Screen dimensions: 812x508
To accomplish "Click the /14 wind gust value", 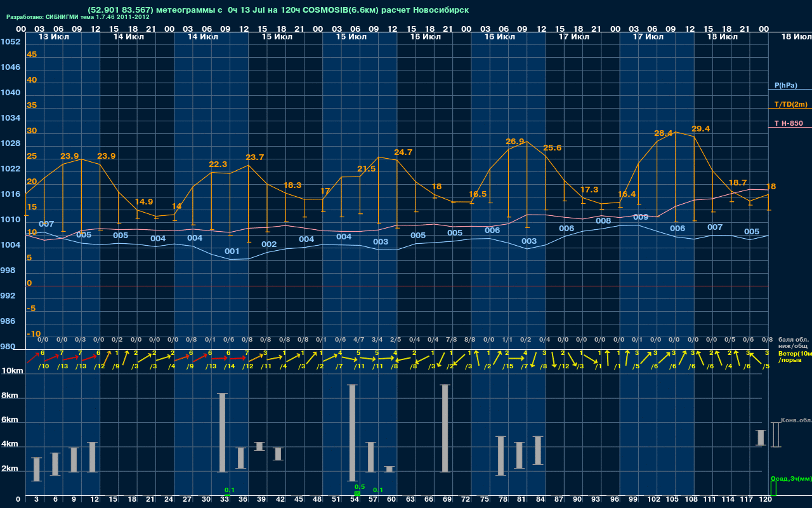I will pyautogui.click(x=228, y=366).
